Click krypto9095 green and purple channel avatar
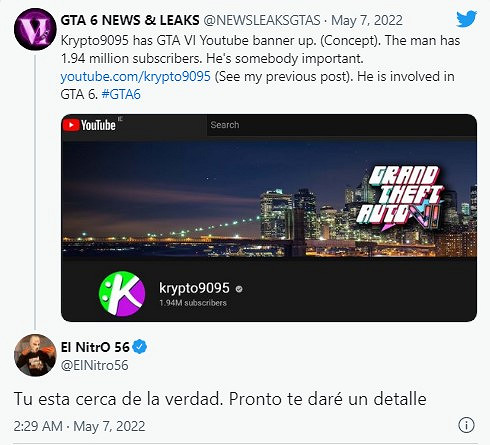The image size is (490, 445). click(122, 293)
